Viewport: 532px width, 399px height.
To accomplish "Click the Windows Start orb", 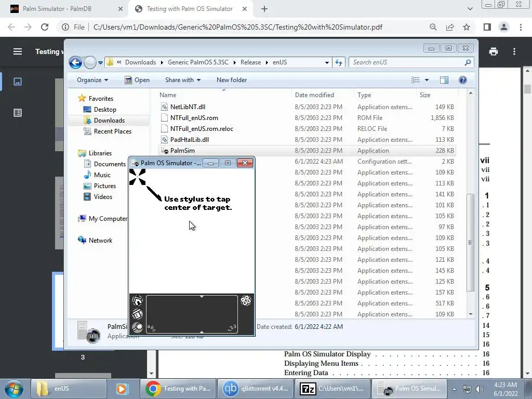I will 14,389.
